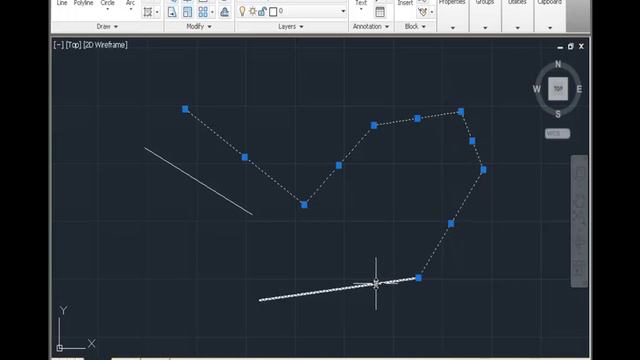
Task: Click the Properties panel label
Action: [x=452, y=2]
